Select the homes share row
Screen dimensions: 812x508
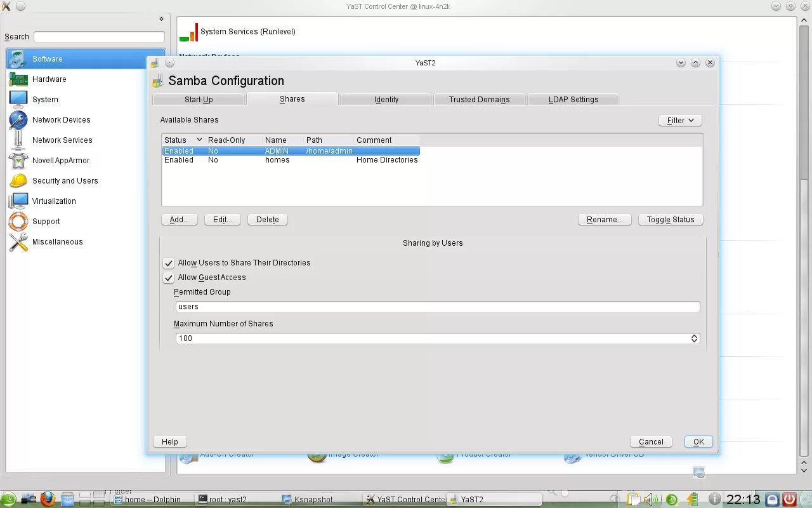291,160
